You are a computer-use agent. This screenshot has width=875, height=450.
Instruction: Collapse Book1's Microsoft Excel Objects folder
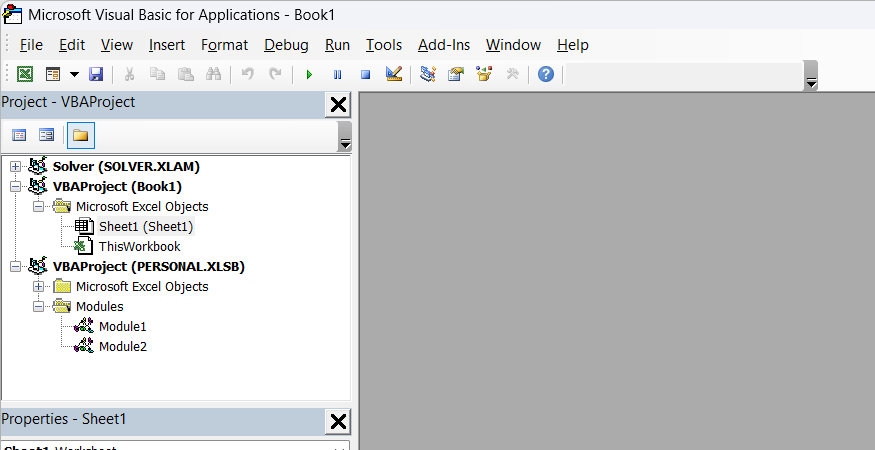pyautogui.click(x=39, y=207)
